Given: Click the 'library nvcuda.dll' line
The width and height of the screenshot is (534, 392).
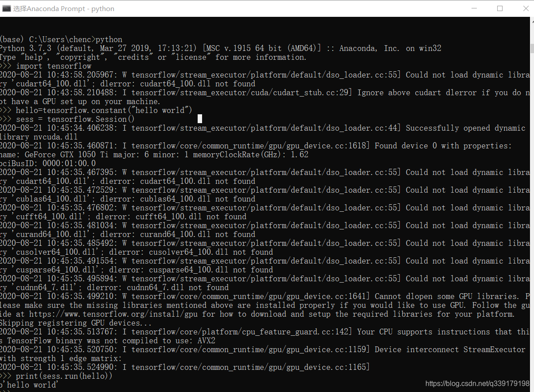Looking at the screenshot, I should (x=39, y=137).
